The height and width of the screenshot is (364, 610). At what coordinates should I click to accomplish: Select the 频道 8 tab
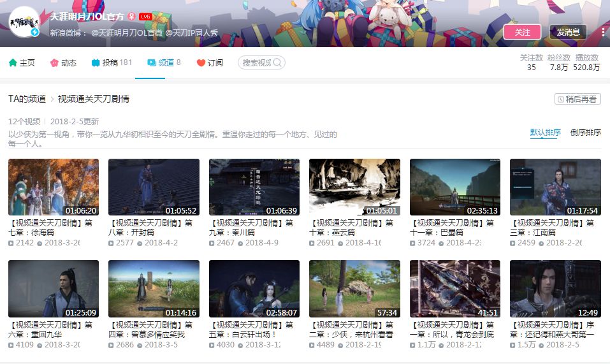[164, 62]
